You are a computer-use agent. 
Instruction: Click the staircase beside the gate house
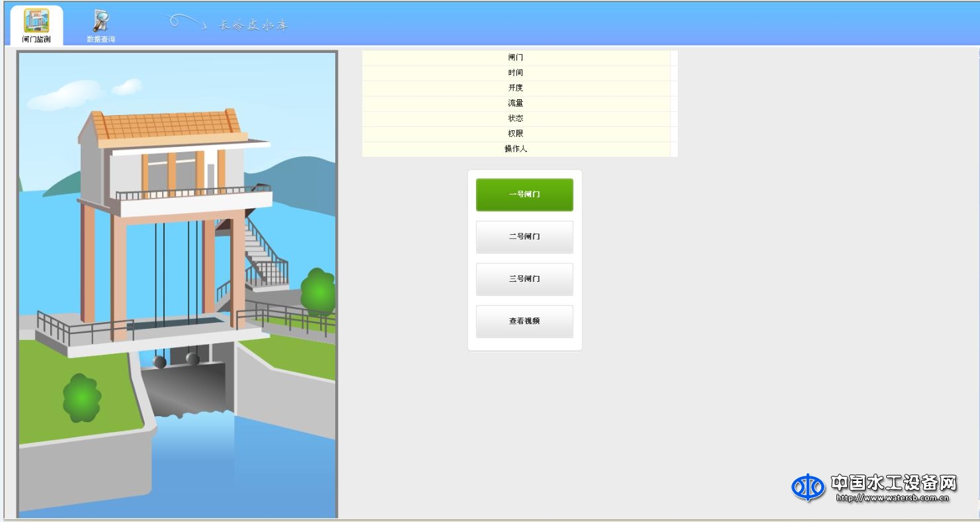tap(265, 255)
